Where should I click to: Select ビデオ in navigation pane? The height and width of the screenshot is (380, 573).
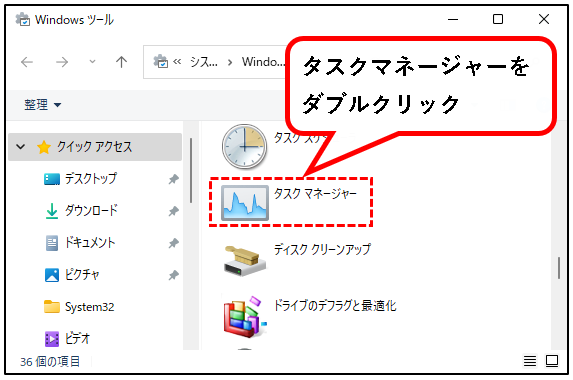pyautogui.click(x=77, y=339)
